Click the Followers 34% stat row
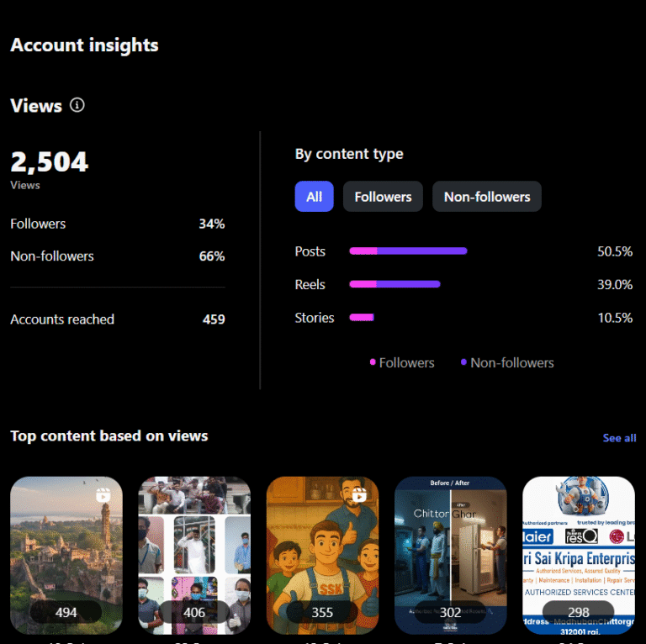646x644 pixels. tap(117, 224)
